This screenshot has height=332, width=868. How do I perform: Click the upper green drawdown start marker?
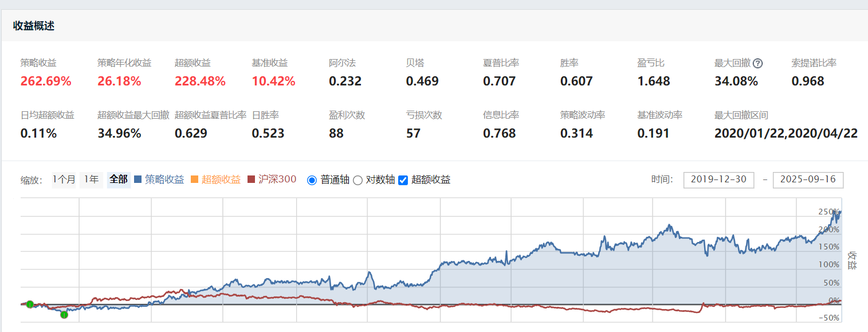coord(30,304)
